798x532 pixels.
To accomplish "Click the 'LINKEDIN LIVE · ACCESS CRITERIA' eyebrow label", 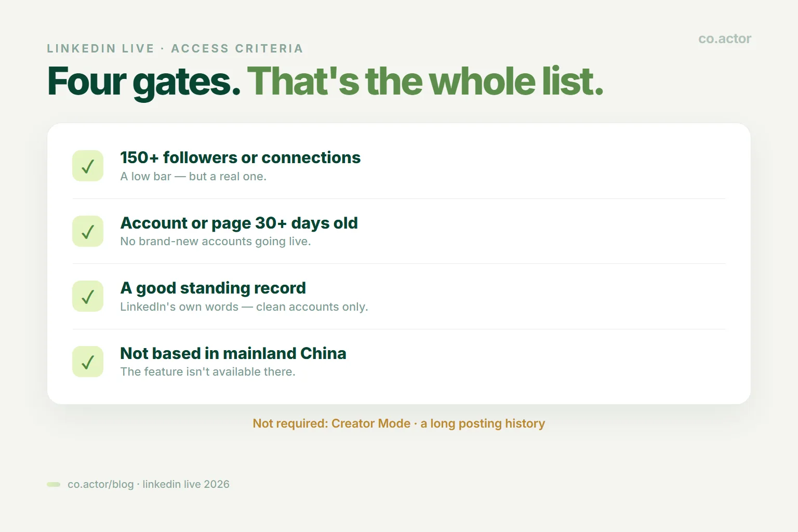I will (x=175, y=49).
